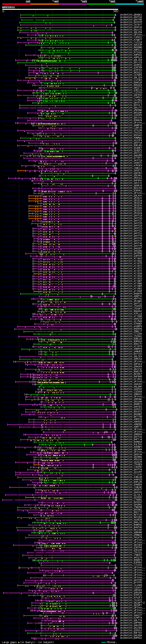Click the white query sequence bar

[x=60, y=10]
